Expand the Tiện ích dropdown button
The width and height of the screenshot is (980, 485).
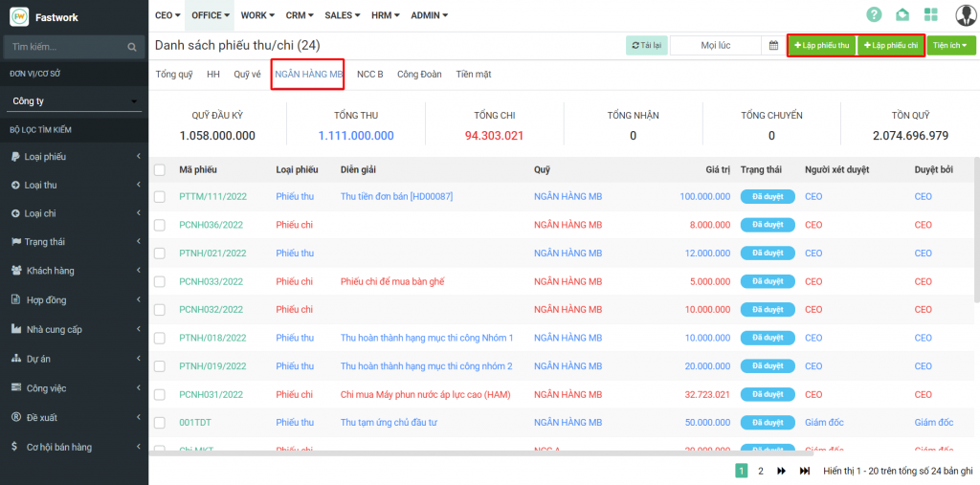click(x=950, y=45)
